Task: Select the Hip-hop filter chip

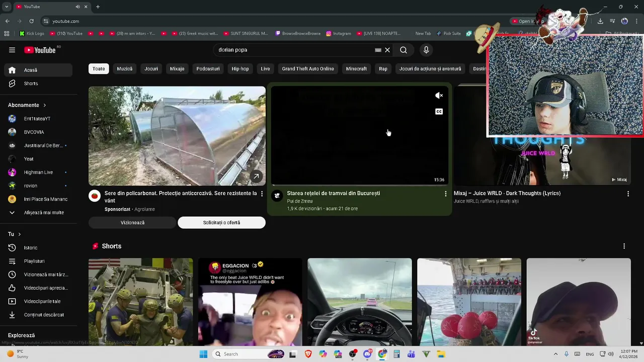Action: click(240, 69)
